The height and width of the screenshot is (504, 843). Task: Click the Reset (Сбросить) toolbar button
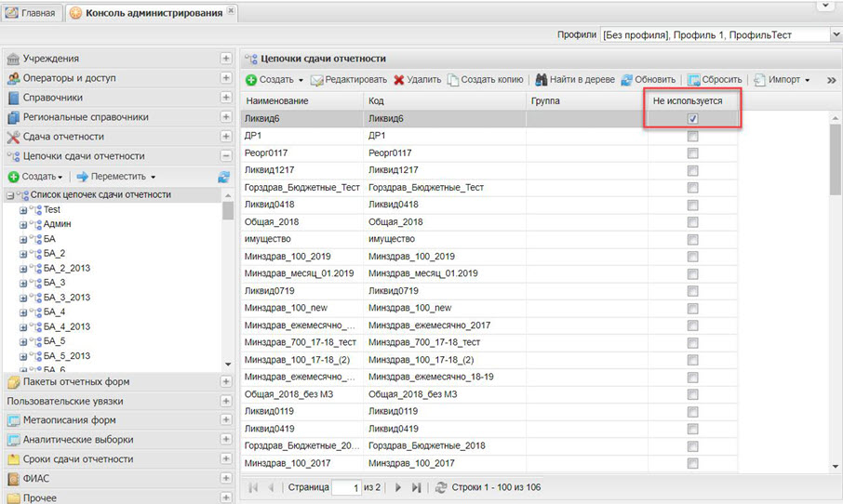(x=693, y=80)
